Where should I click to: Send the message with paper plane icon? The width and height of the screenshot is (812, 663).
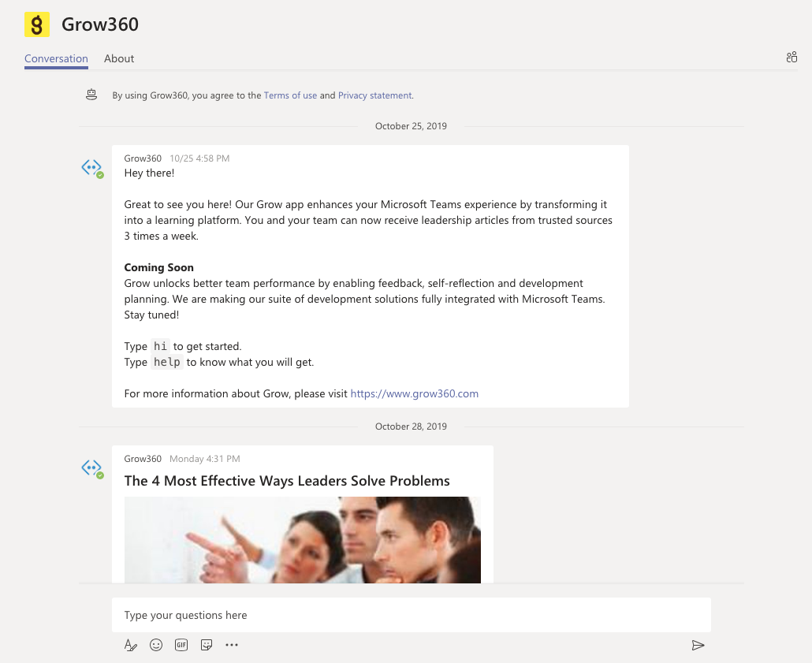point(698,645)
